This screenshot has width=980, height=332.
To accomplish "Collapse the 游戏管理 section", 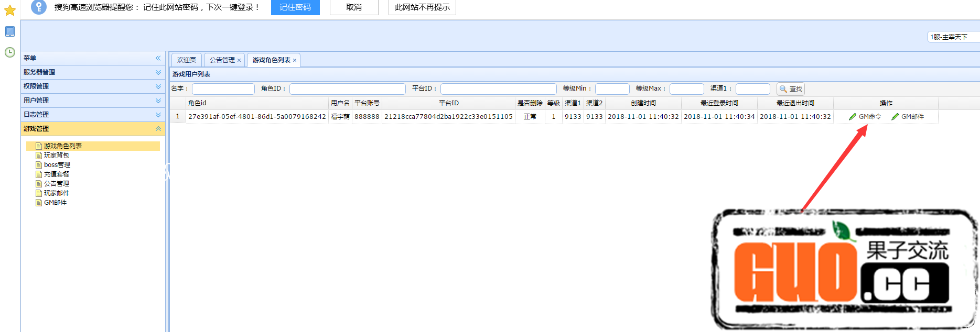I will coord(158,129).
